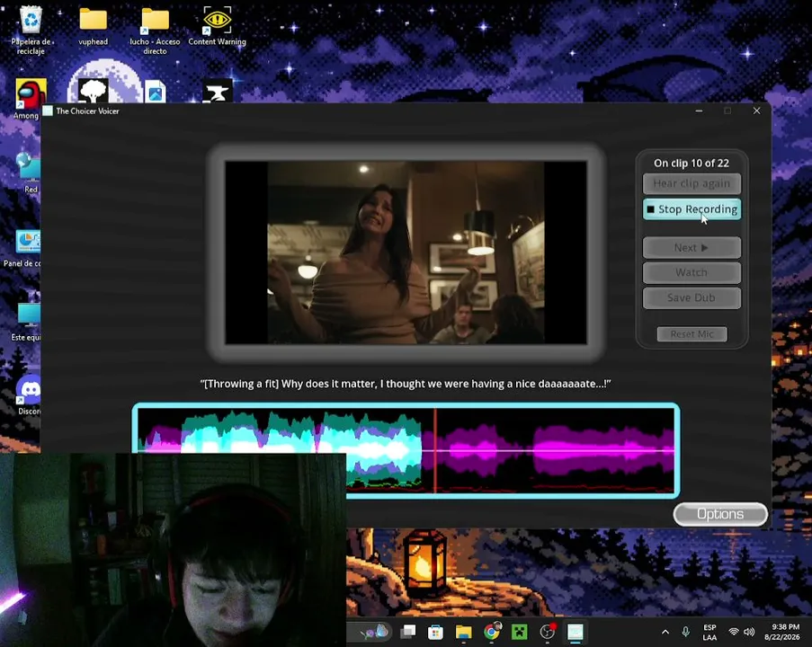This screenshot has width=812, height=647.
Task: Click the Reset Mic button
Action: 692,334
